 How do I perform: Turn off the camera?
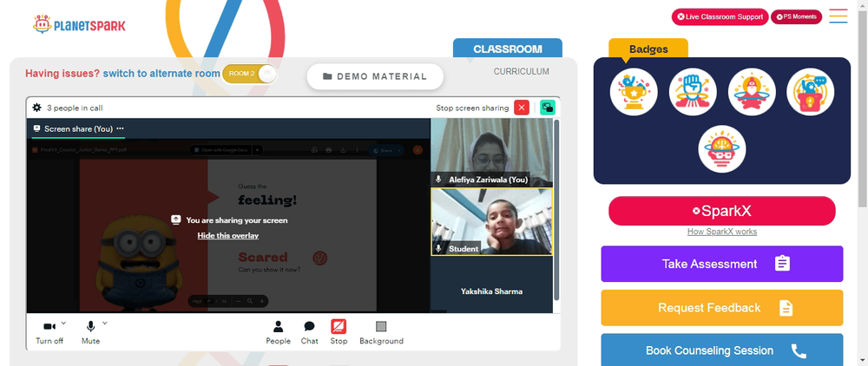pos(49,332)
